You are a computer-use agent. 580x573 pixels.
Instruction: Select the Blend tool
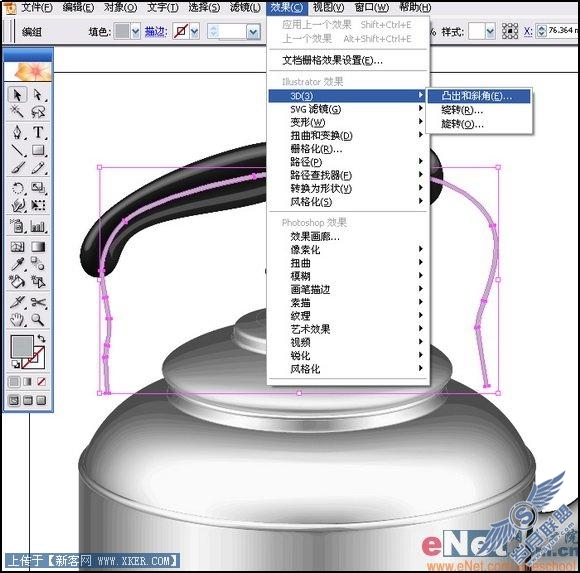[38, 264]
